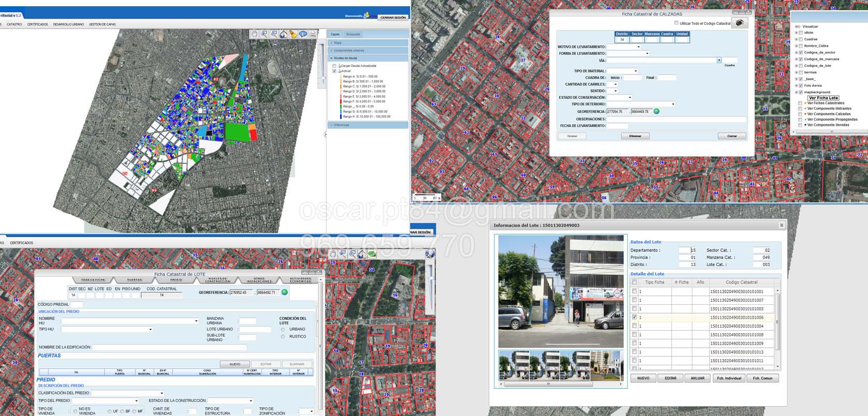
Task: Click the OBSERVACIONES input field
Action: coord(676,120)
